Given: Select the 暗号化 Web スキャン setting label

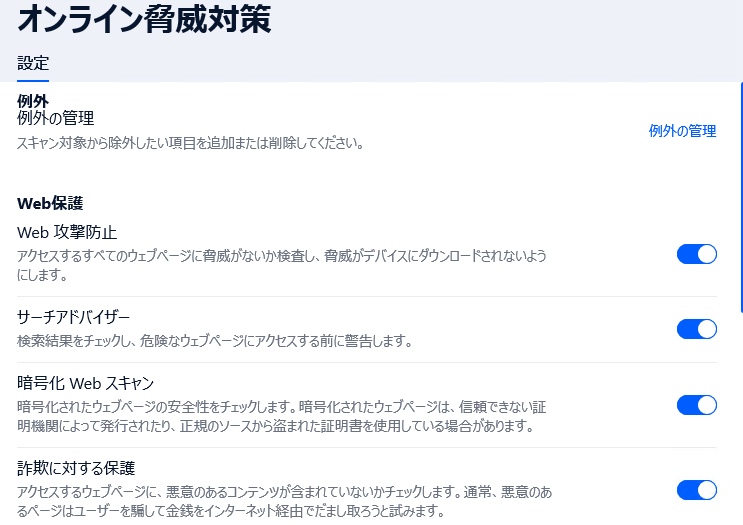Looking at the screenshot, I should pyautogui.click(x=86, y=383).
